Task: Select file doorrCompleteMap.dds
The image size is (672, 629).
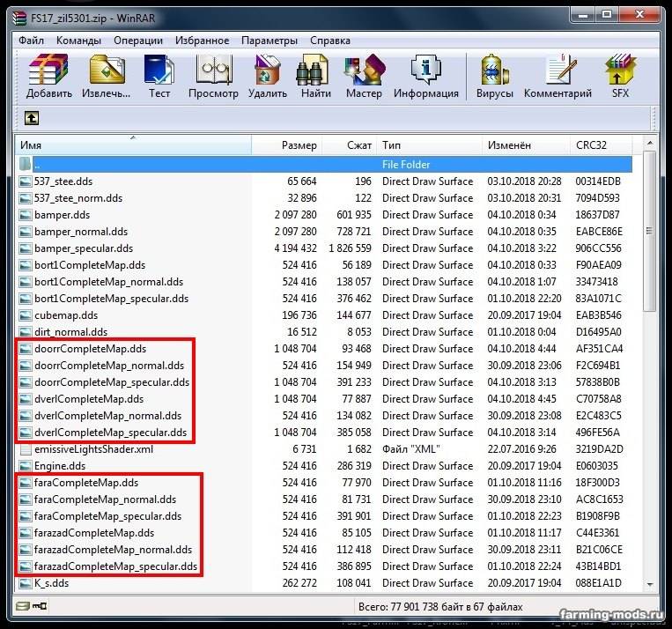Action: click(90, 349)
